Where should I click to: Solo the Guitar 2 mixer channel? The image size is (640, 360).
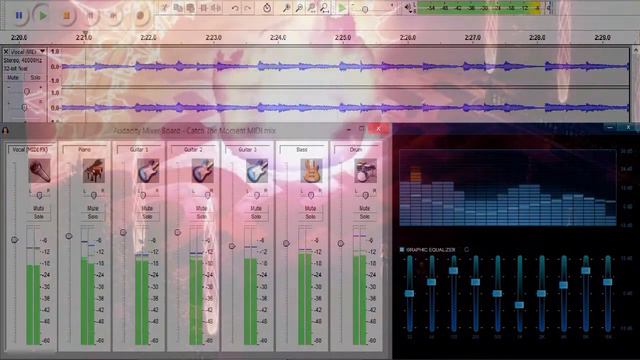pos(202,217)
